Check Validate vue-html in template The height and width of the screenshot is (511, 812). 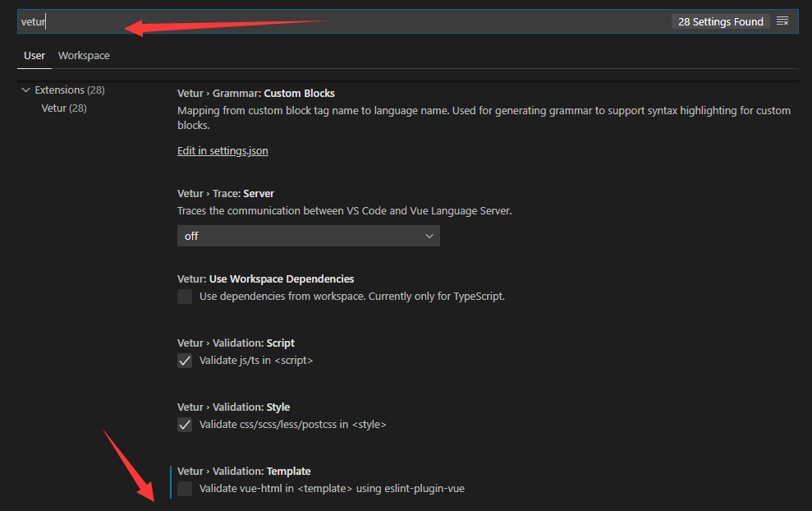(185, 487)
